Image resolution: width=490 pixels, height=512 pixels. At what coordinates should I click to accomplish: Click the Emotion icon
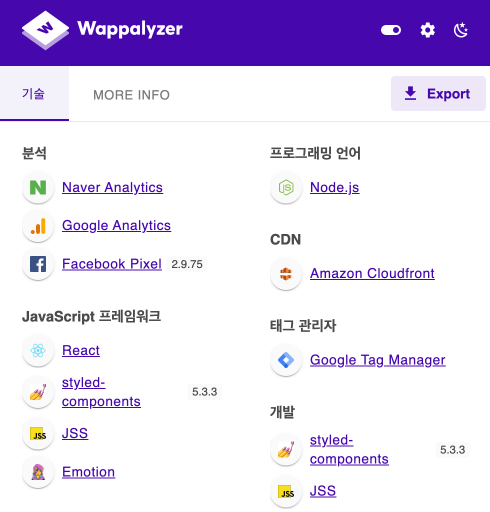[x=38, y=472]
